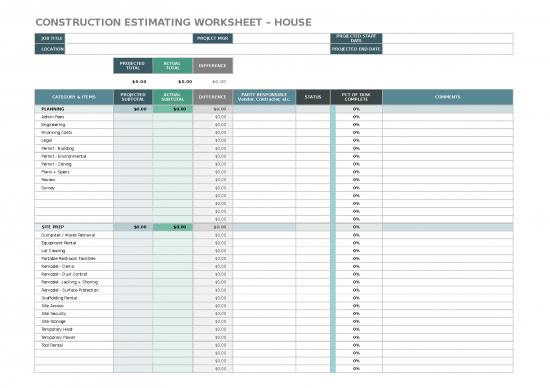Click the PCT OF TASK COMPLETE column header
Viewport: 550px width, 388px height.
(x=356, y=97)
